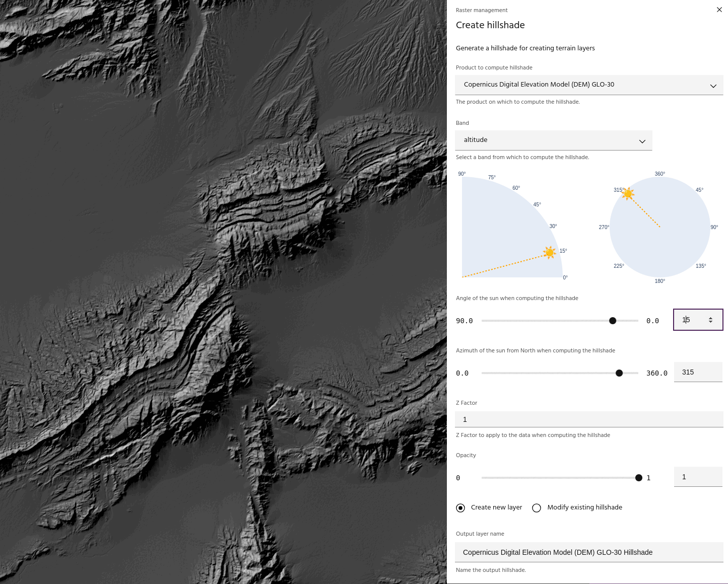Click the opacity value input field

pyautogui.click(x=698, y=477)
